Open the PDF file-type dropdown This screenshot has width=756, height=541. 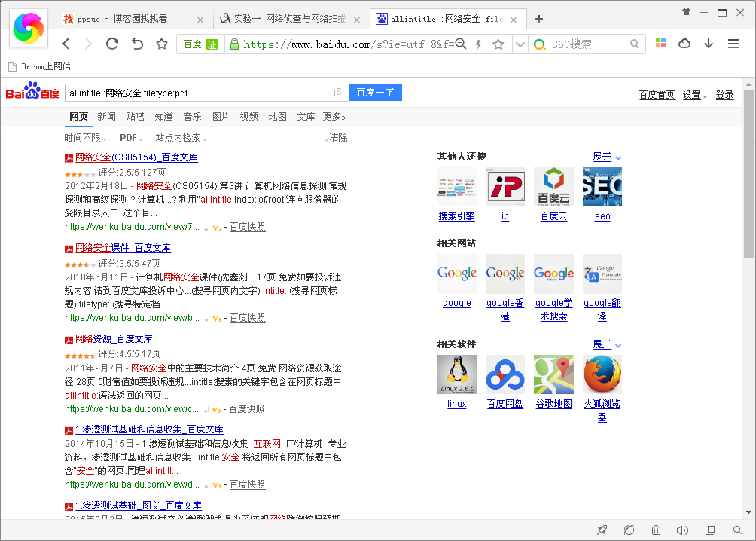click(130, 138)
